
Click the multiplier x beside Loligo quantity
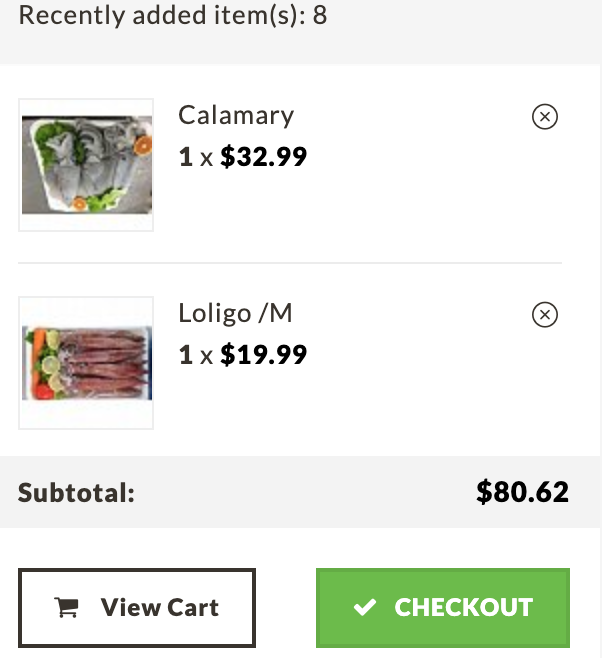coord(206,357)
